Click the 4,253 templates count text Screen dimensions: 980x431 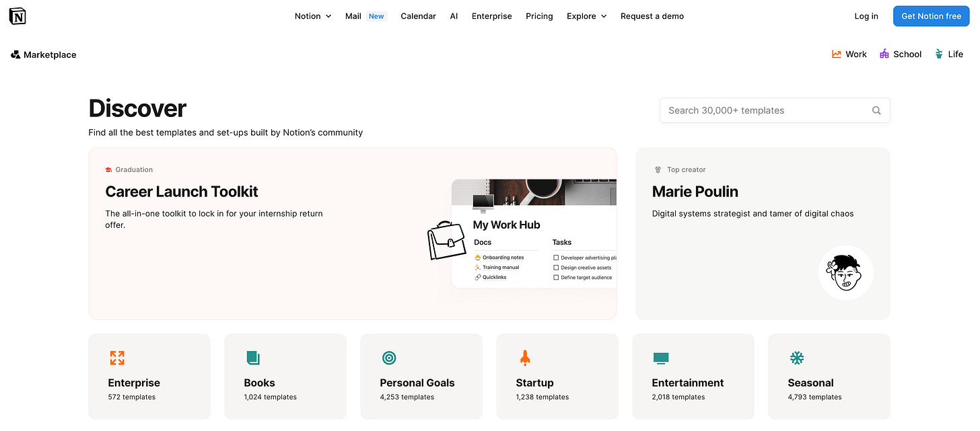[407, 397]
